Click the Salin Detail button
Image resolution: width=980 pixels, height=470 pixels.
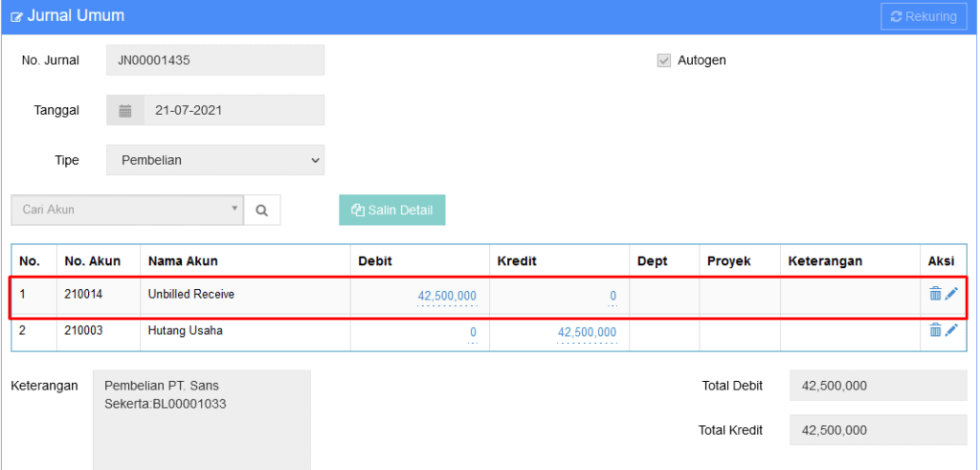coord(391,210)
